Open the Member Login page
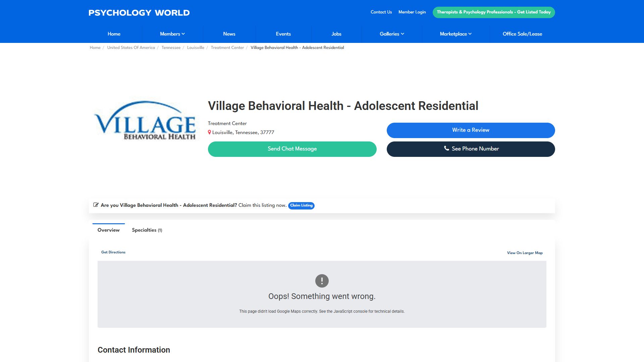This screenshot has width=644, height=362. coord(412,12)
